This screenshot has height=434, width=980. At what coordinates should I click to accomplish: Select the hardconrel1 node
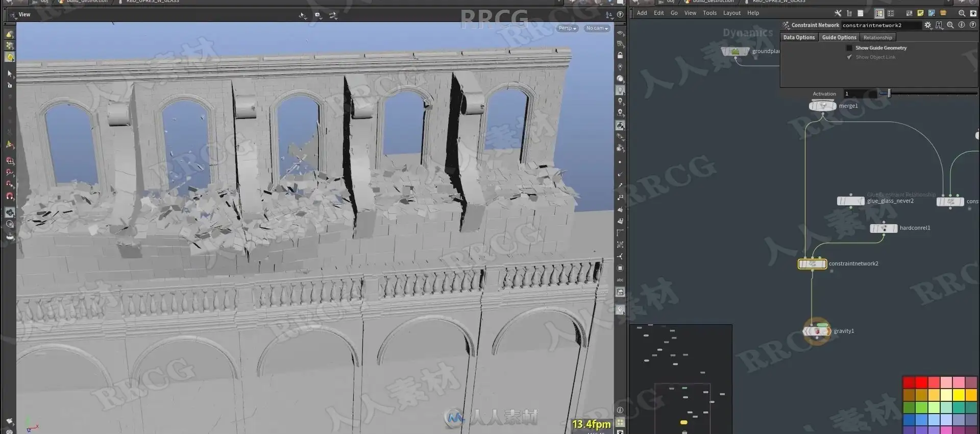[x=884, y=228]
